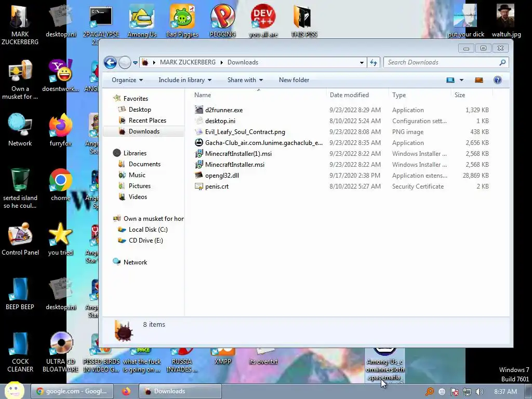The height and width of the screenshot is (399, 532).
Task: Open the Organize menu
Action: coord(127,80)
